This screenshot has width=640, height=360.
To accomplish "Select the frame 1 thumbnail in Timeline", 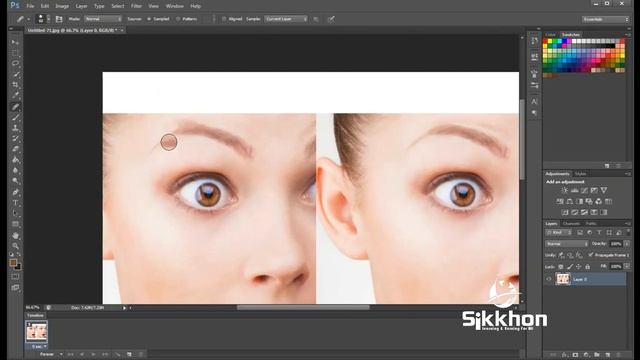I will 37,331.
